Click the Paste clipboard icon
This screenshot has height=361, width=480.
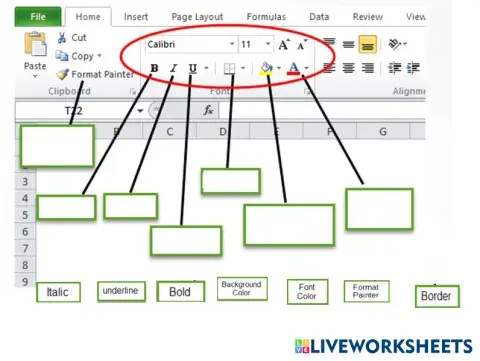(35, 44)
